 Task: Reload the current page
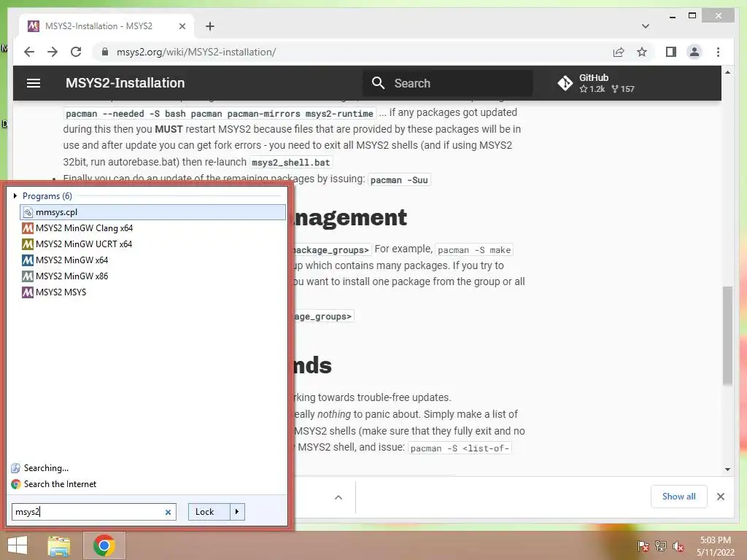pos(76,52)
